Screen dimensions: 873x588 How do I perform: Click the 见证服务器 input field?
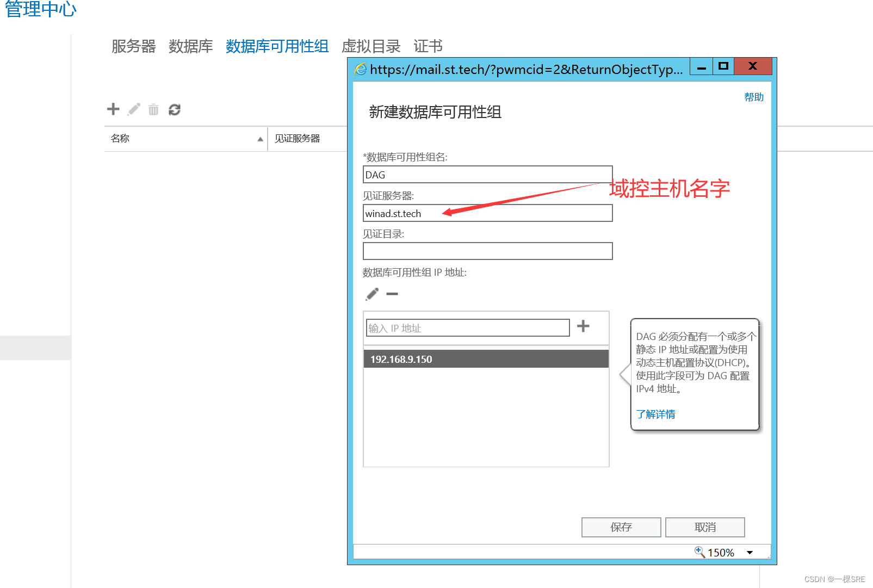[488, 213]
